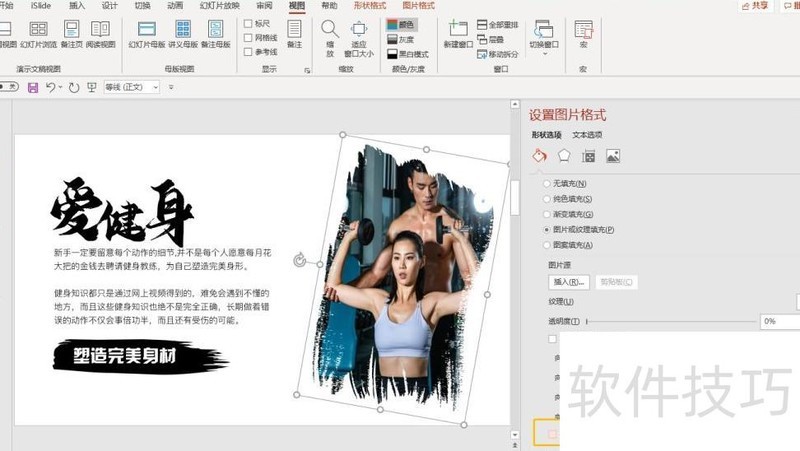Save the presentation with purple disk icon
800x451 pixels.
(x=33, y=88)
